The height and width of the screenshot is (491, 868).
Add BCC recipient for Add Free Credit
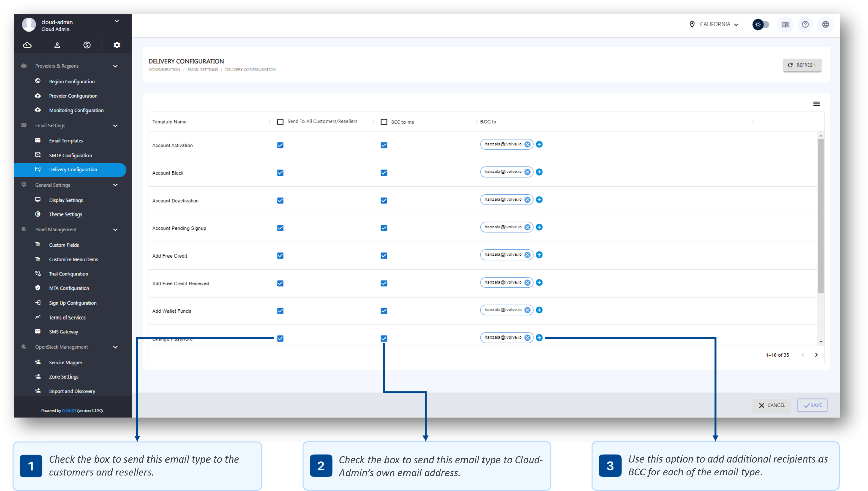(x=539, y=255)
